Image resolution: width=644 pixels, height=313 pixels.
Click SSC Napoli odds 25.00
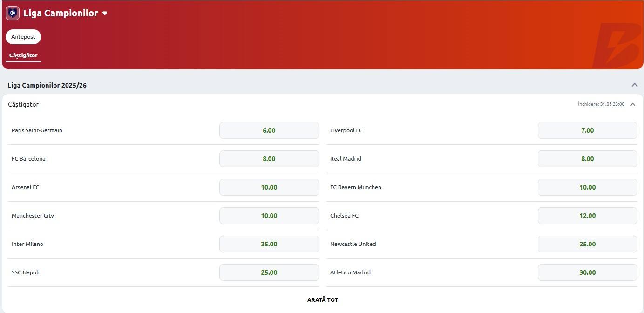click(x=269, y=272)
